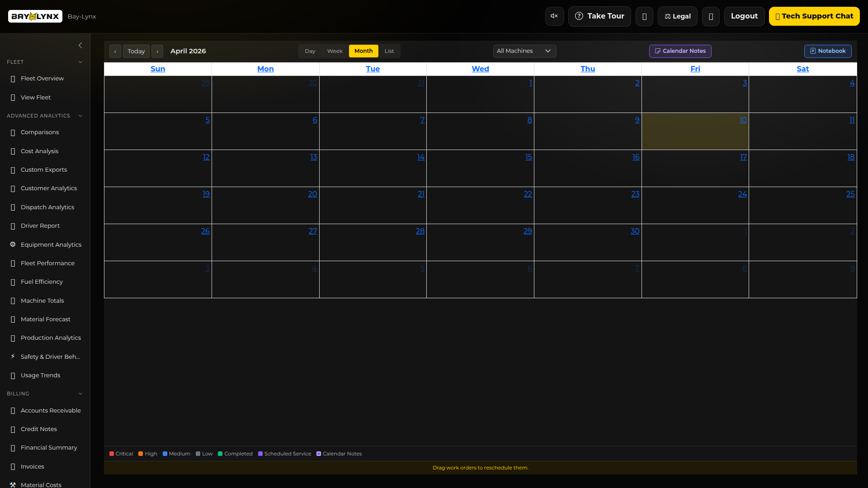Open Calendar Notes panel
Screen dimensions: 868x488
[680, 51]
